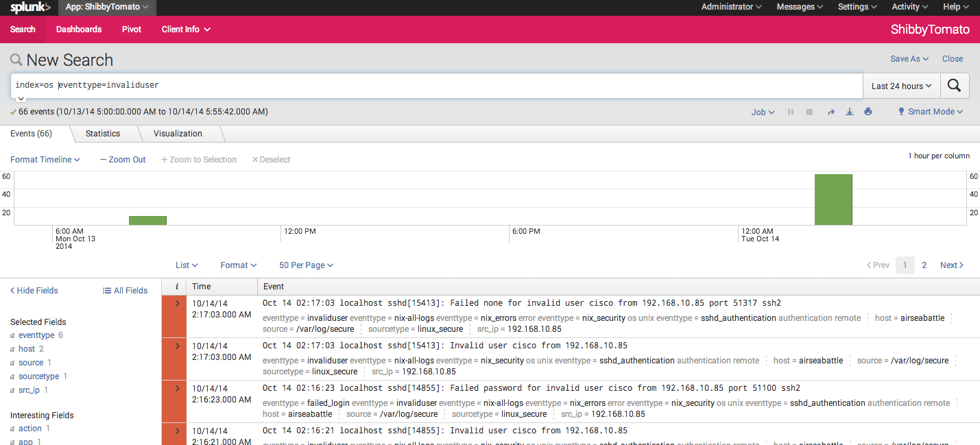
Task: Open the All Fields list
Action: (x=125, y=291)
